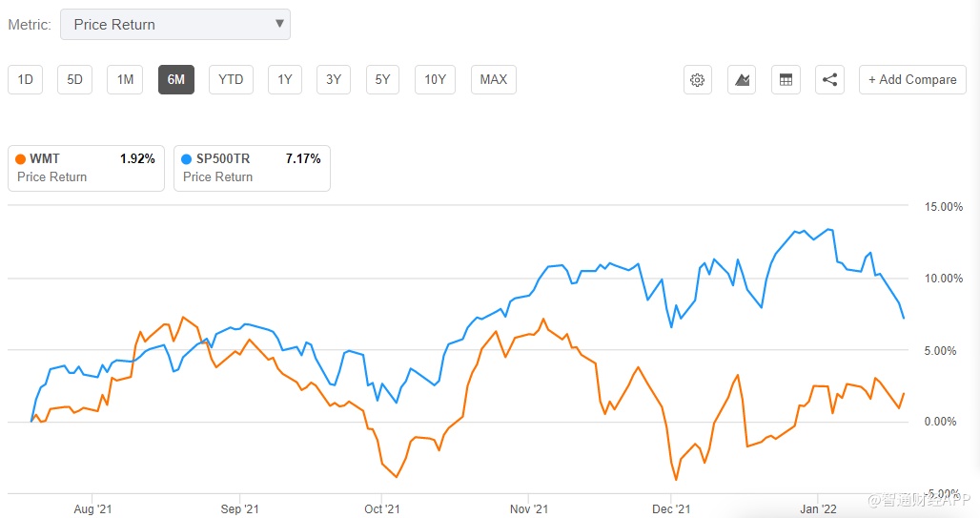Choose the YTD range
The height and width of the screenshot is (518, 980).
[x=231, y=80]
